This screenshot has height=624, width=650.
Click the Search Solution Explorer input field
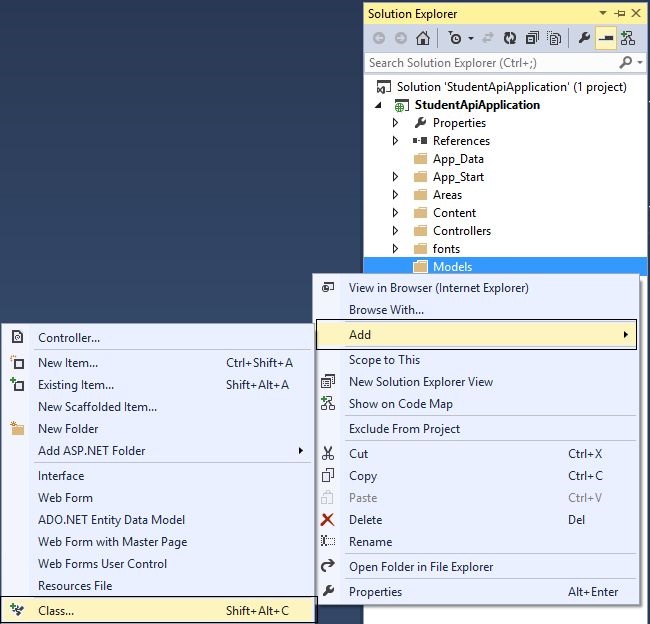(491, 63)
